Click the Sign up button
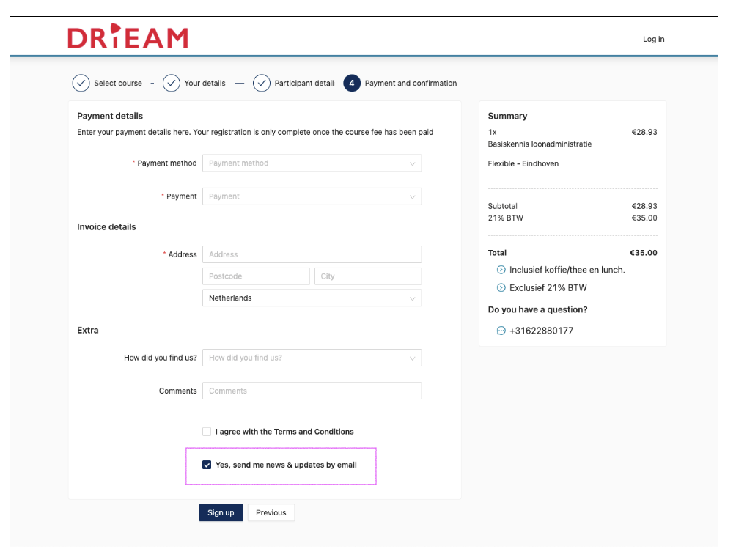The height and width of the screenshot is (560, 736). coord(221,512)
